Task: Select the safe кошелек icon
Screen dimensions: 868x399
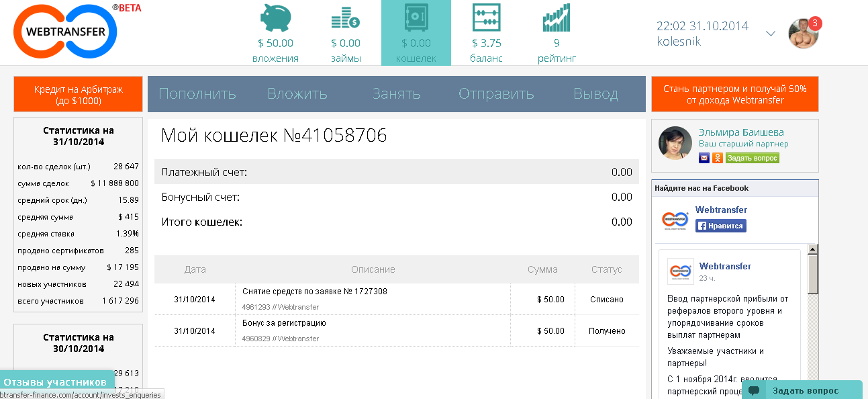Action: point(416,18)
